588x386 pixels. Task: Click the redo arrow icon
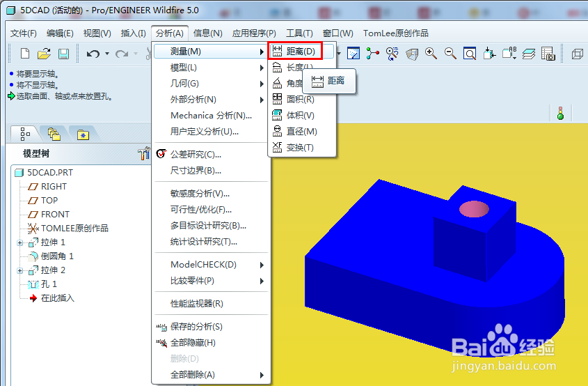(122, 54)
